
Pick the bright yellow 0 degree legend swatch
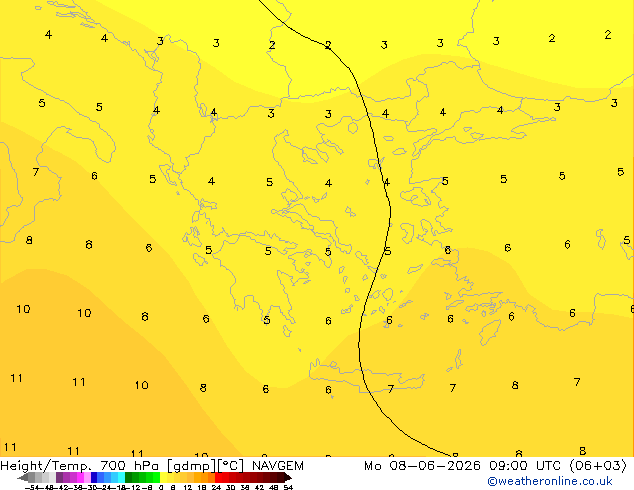[x=164, y=477]
